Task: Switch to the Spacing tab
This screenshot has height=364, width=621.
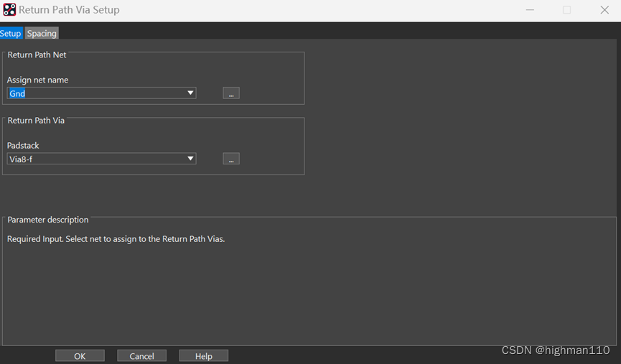Action: tap(42, 34)
